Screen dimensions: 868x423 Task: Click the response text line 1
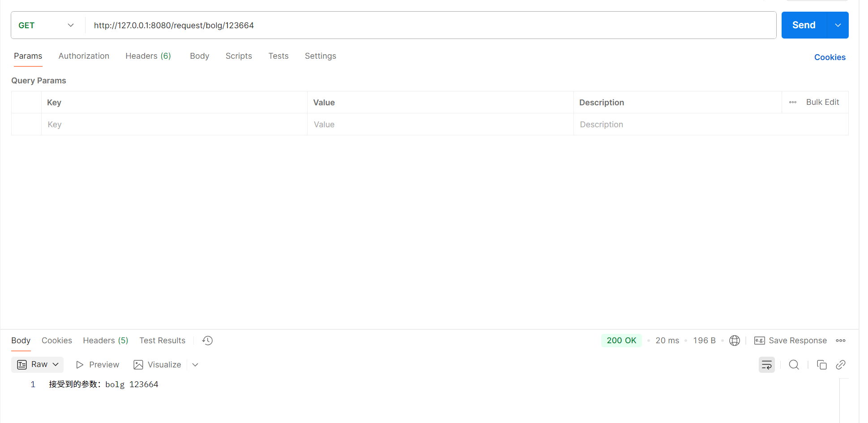tap(103, 384)
